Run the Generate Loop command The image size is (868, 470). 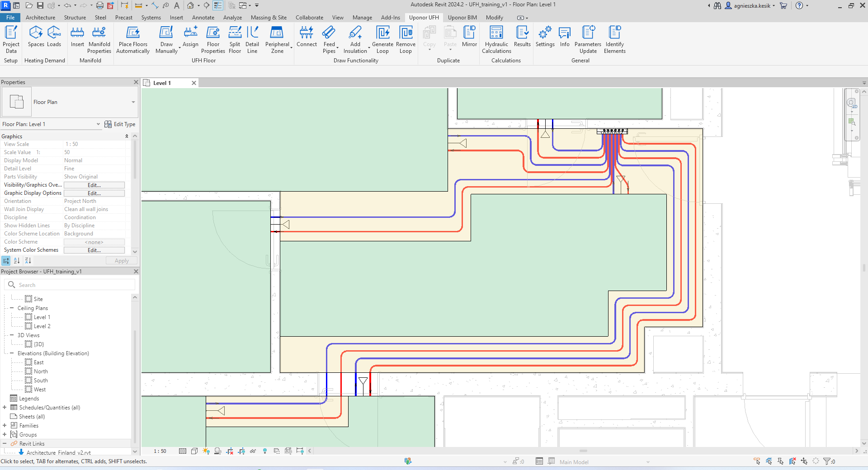[382, 39]
